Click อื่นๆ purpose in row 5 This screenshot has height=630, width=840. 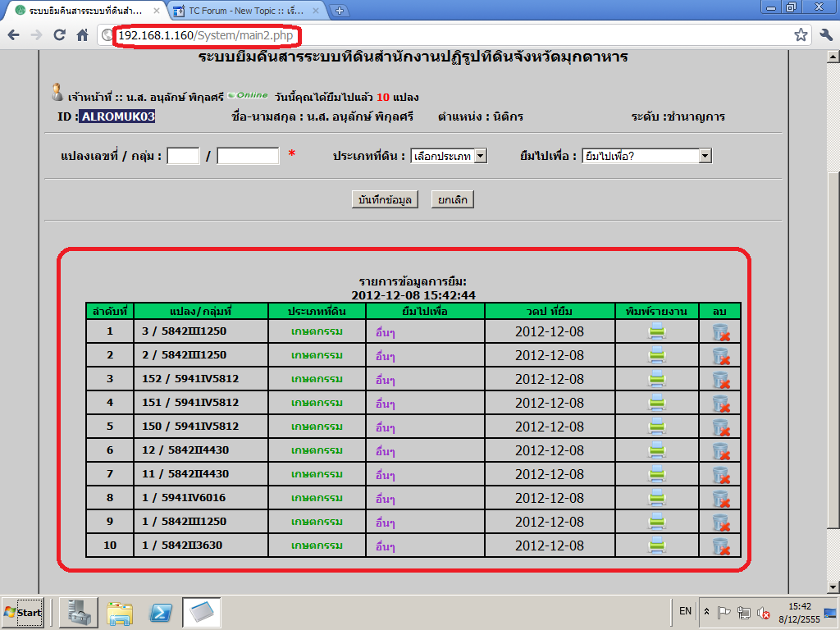click(386, 427)
